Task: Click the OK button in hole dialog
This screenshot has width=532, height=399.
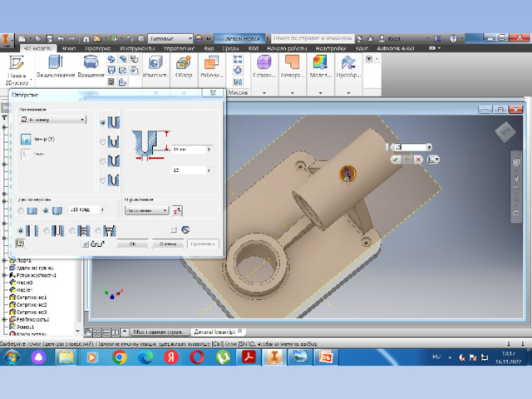Action: coord(132,244)
